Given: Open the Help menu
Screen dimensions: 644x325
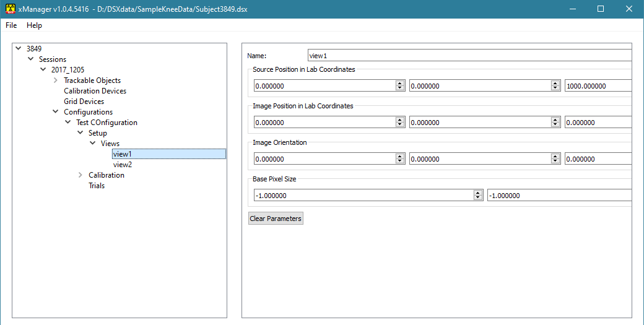Looking at the screenshot, I should [34, 25].
